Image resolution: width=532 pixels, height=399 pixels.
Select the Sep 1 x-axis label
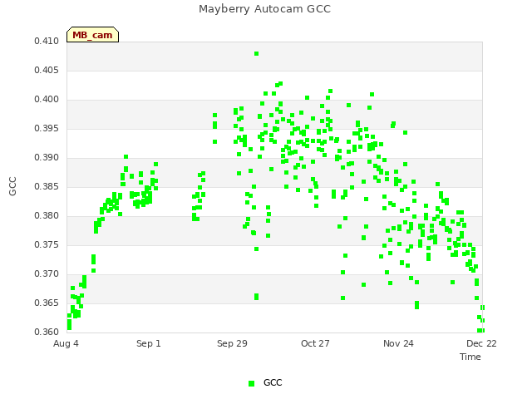[x=149, y=343]
